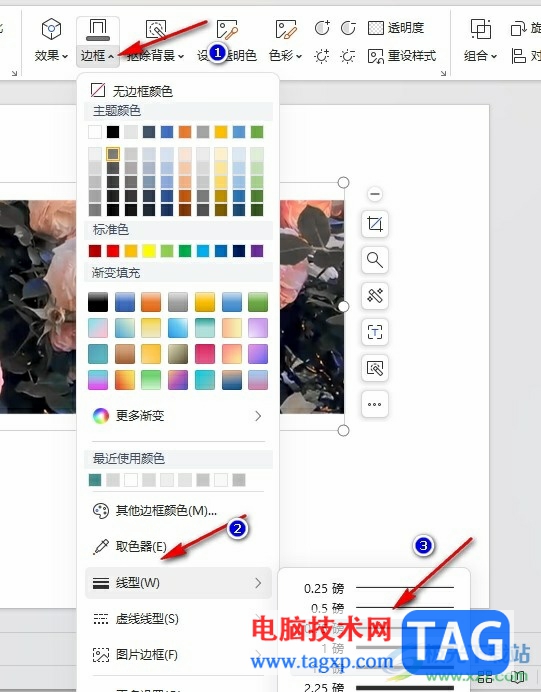
Task: Click the crop tool in floating toolbar
Action: 375,225
